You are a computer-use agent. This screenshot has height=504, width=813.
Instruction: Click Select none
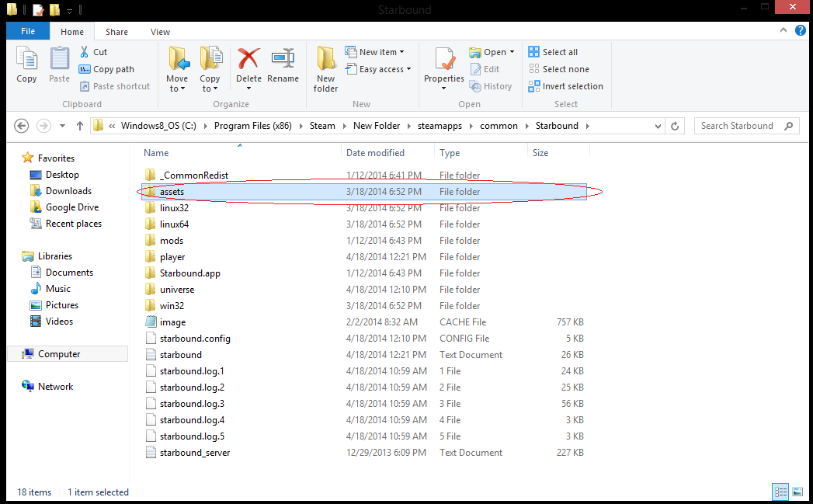pyautogui.click(x=558, y=69)
